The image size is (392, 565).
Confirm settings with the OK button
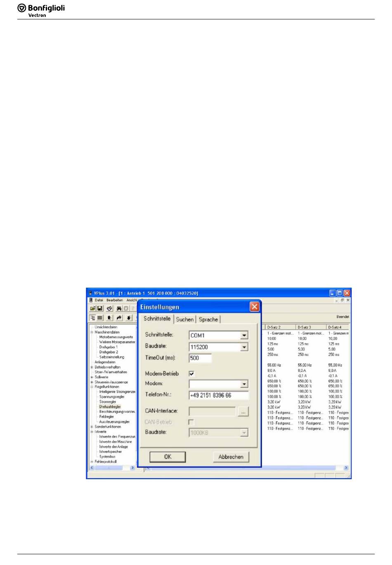168,457
